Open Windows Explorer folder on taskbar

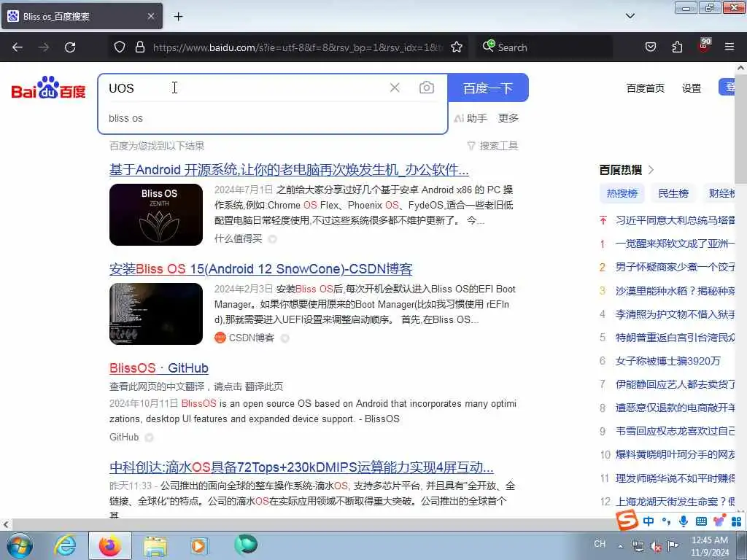tap(155, 546)
